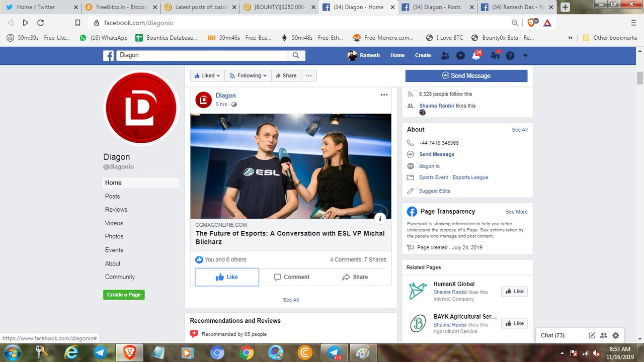Click the Facebook search input field
644x362 pixels.
pos(201,55)
